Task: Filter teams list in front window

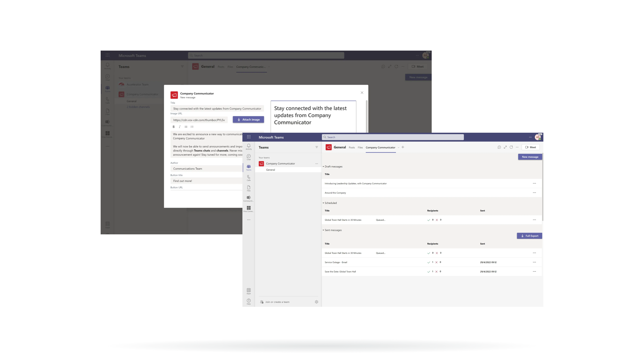Action: pyautogui.click(x=316, y=147)
